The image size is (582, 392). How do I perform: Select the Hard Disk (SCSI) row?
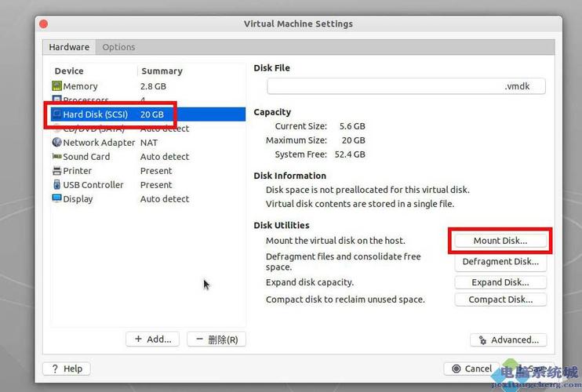click(x=148, y=114)
